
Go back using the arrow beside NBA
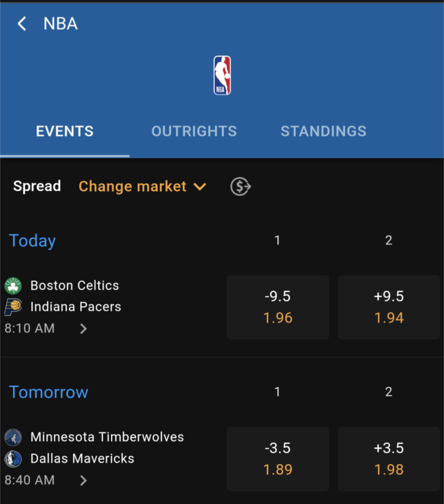point(22,24)
